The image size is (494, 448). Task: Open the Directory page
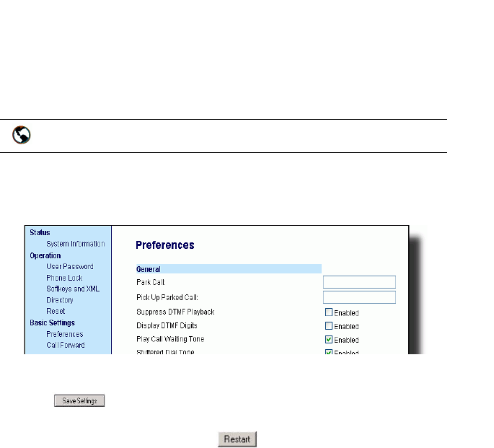click(60, 300)
